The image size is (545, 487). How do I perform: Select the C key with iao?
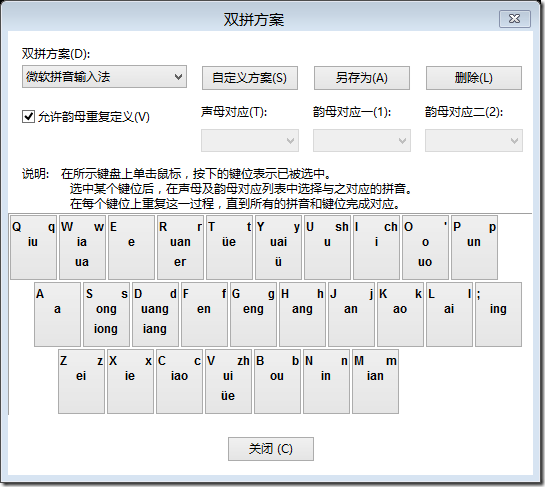(x=179, y=381)
